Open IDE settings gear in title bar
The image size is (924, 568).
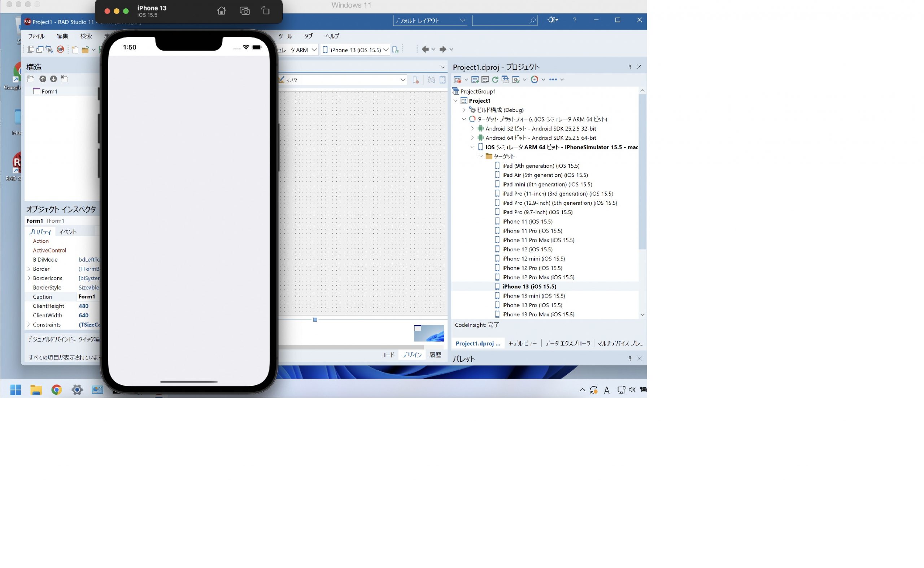click(552, 20)
